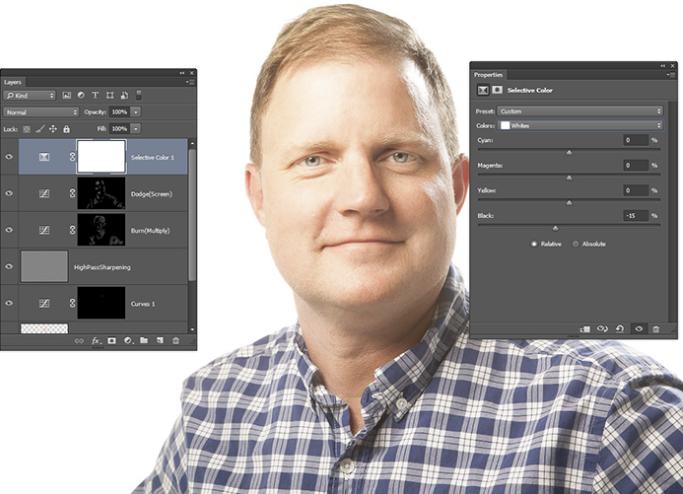This screenshot has width=683, height=494.
Task: Select the Layers tab
Action: (x=13, y=82)
